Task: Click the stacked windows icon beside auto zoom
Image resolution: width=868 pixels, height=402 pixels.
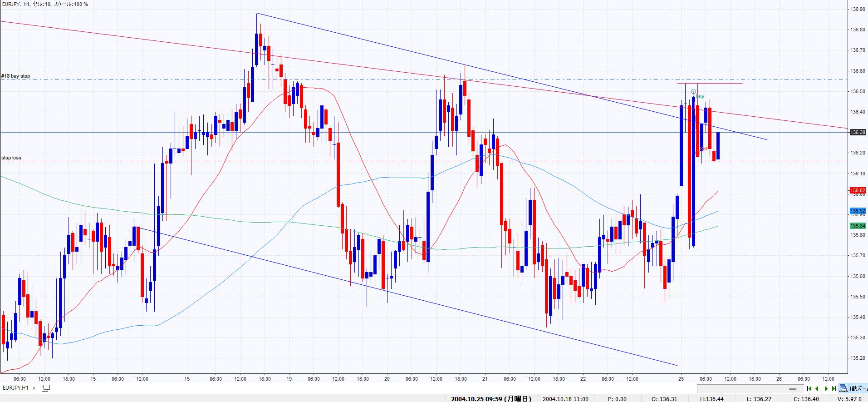Action: click(x=843, y=388)
